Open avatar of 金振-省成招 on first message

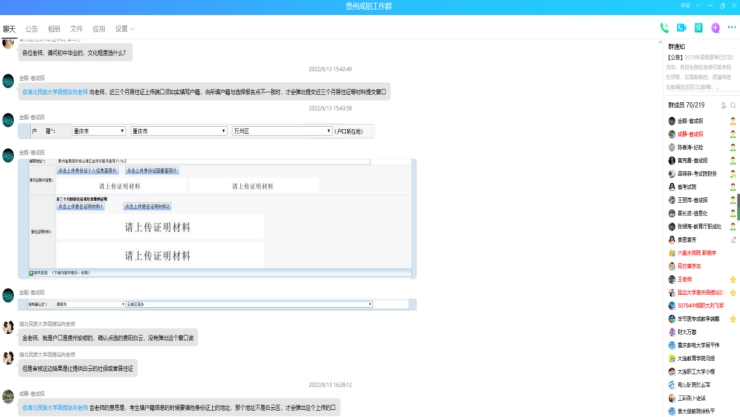[x=8, y=81]
